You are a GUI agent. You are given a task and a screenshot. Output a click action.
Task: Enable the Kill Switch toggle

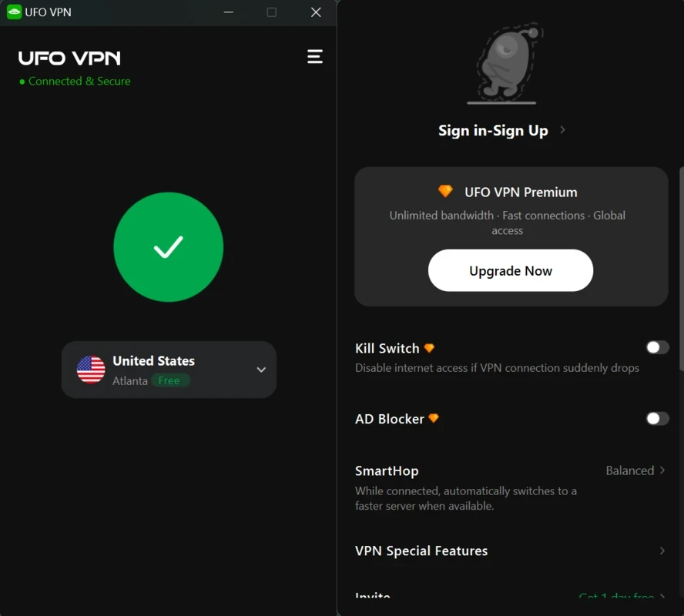click(x=657, y=347)
